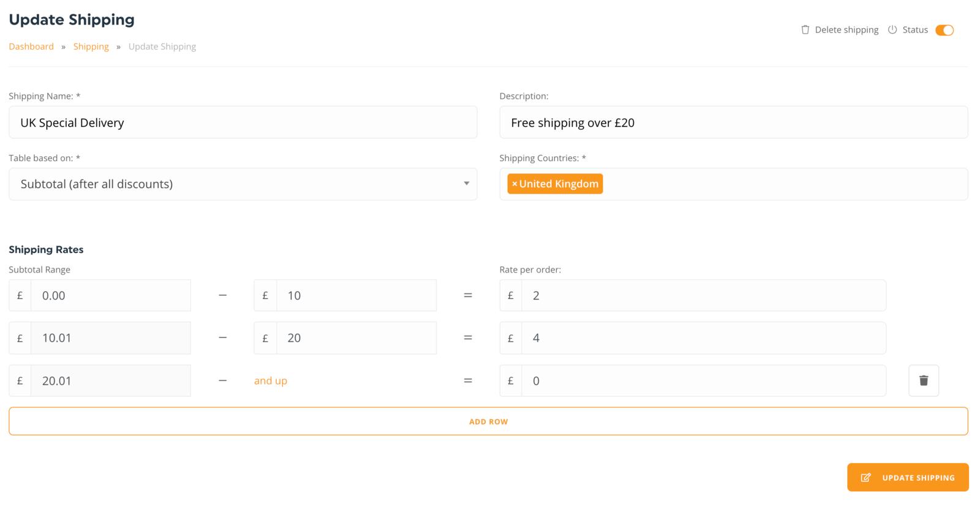Toggle the shipping Status switch off

(x=944, y=30)
